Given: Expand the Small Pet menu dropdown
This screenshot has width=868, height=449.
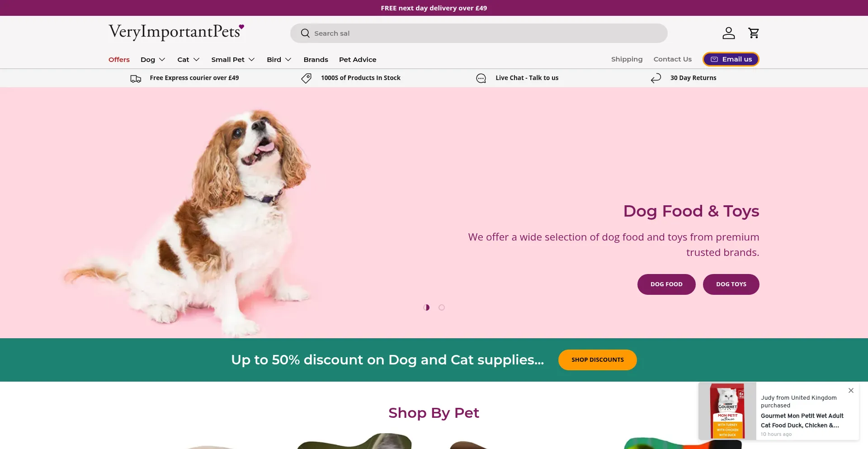Looking at the screenshot, I should click(233, 60).
